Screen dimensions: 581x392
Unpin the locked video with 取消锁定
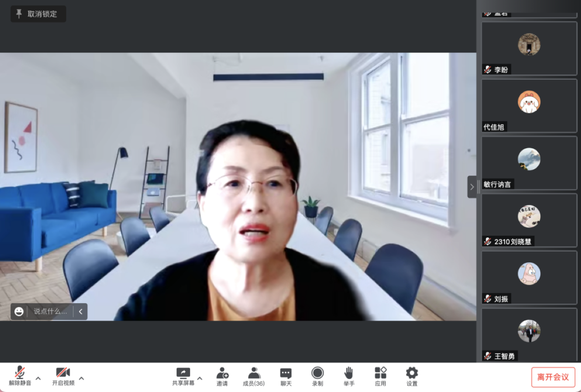tap(38, 14)
